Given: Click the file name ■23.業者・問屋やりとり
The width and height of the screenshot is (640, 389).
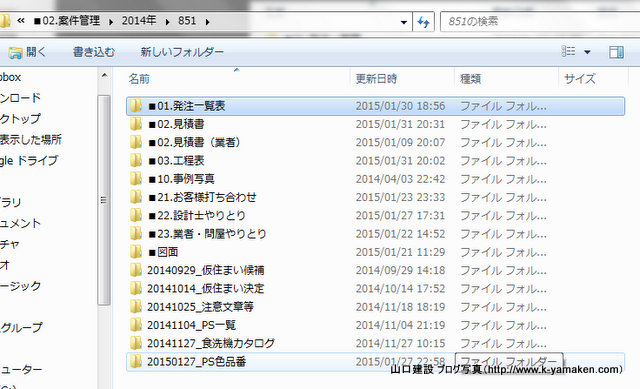Looking at the screenshot, I should pyautogui.click(x=207, y=234).
